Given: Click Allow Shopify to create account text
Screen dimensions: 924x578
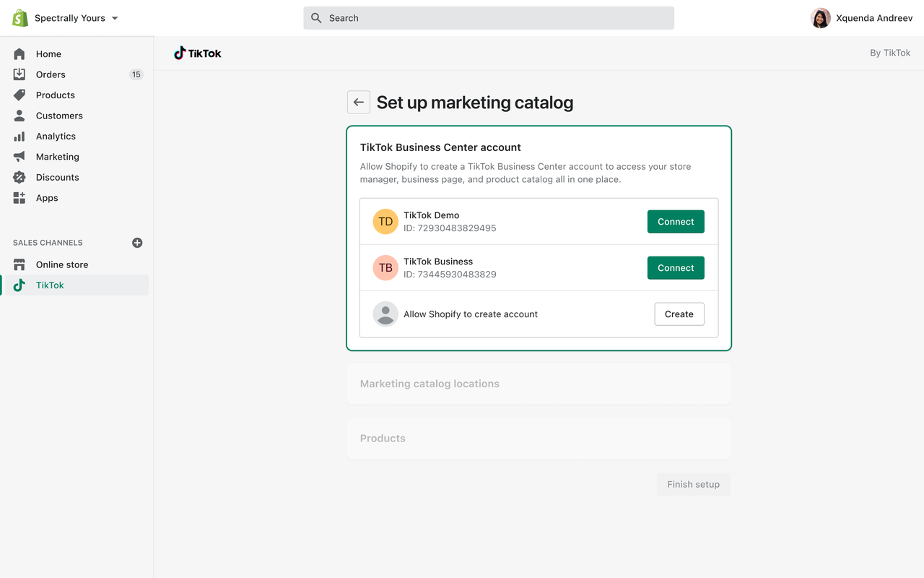Looking at the screenshot, I should coord(471,314).
